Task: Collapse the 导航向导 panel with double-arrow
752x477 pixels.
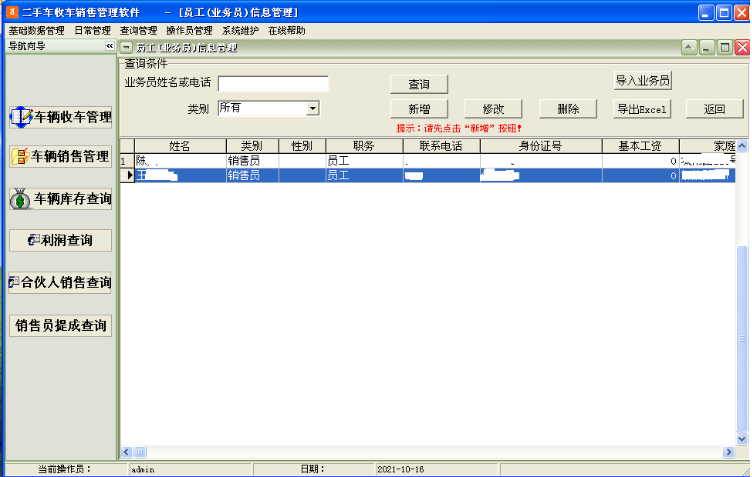Action: point(110,46)
